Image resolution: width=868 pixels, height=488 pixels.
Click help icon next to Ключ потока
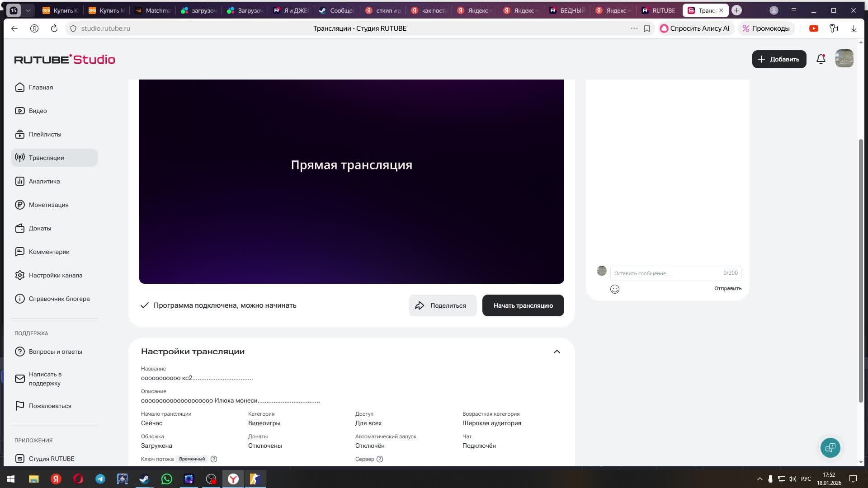coord(214,459)
